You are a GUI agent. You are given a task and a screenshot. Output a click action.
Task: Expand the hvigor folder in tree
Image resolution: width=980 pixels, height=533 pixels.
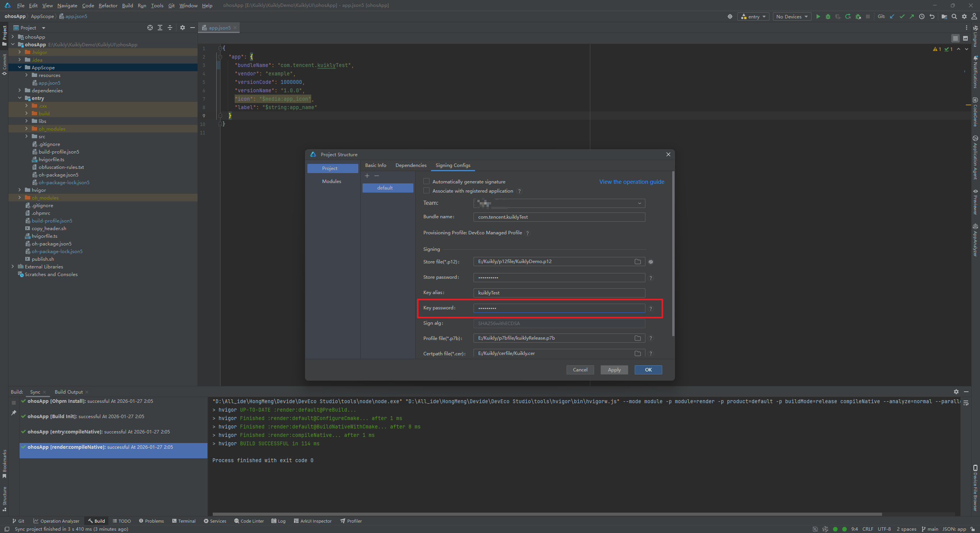click(20, 190)
